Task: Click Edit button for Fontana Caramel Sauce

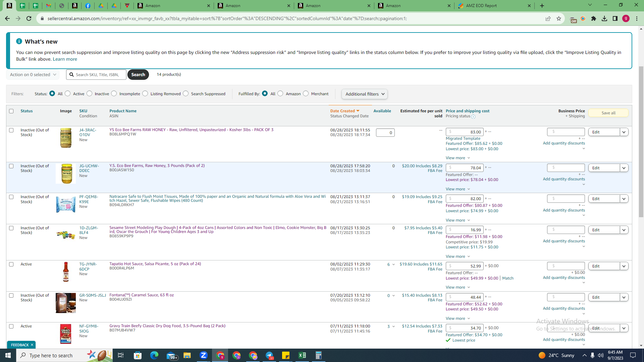Action: pyautogui.click(x=604, y=297)
